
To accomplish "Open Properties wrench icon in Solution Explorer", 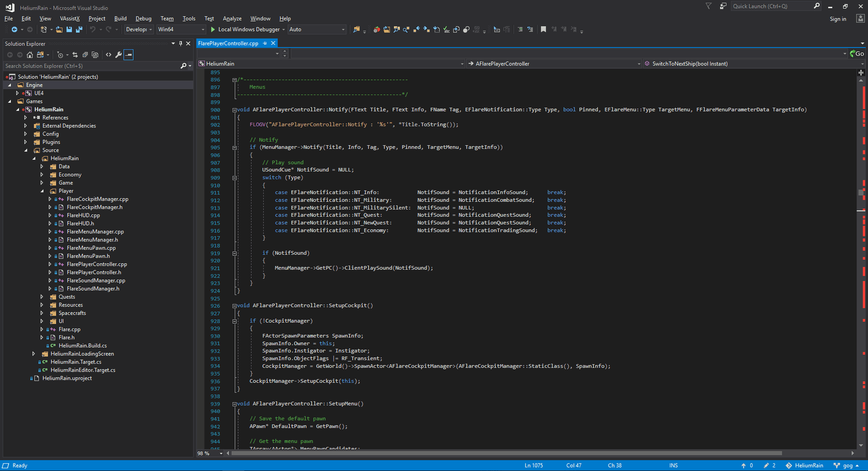I will [x=118, y=55].
